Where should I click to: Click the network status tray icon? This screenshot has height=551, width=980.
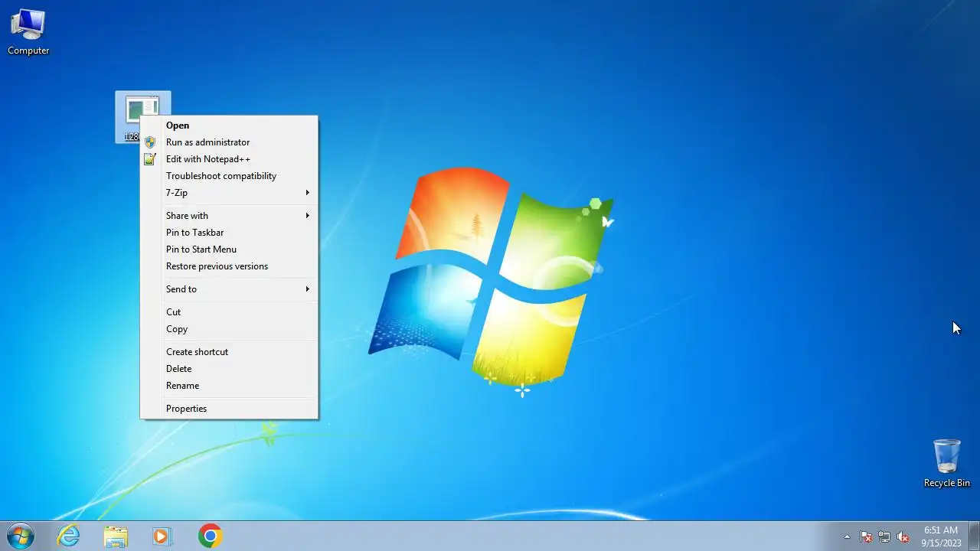(x=884, y=536)
